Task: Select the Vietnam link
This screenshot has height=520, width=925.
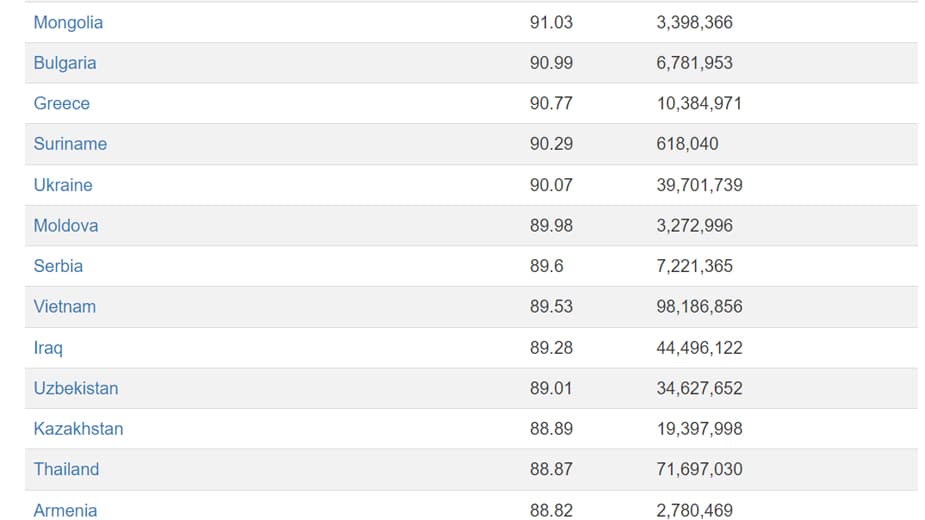Action: point(65,307)
